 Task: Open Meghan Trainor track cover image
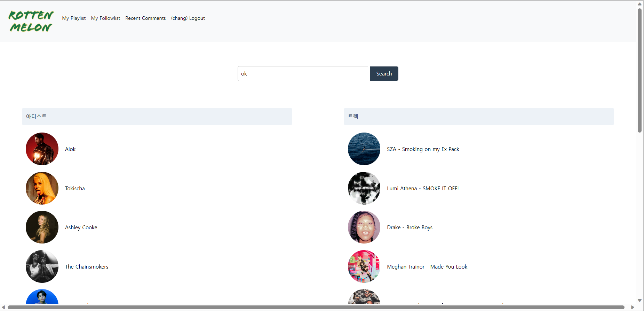click(364, 266)
